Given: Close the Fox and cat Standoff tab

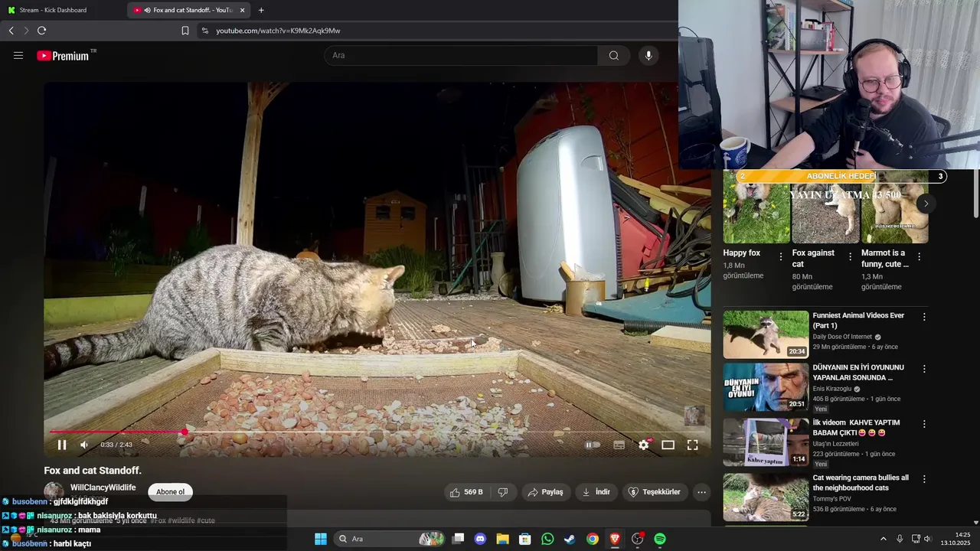Looking at the screenshot, I should (242, 10).
